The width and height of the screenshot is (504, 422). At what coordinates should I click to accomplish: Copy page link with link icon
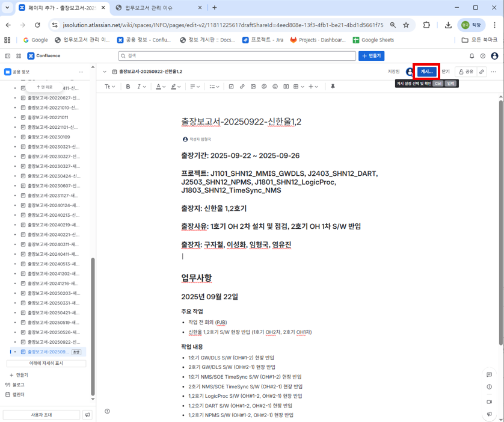tap(482, 72)
